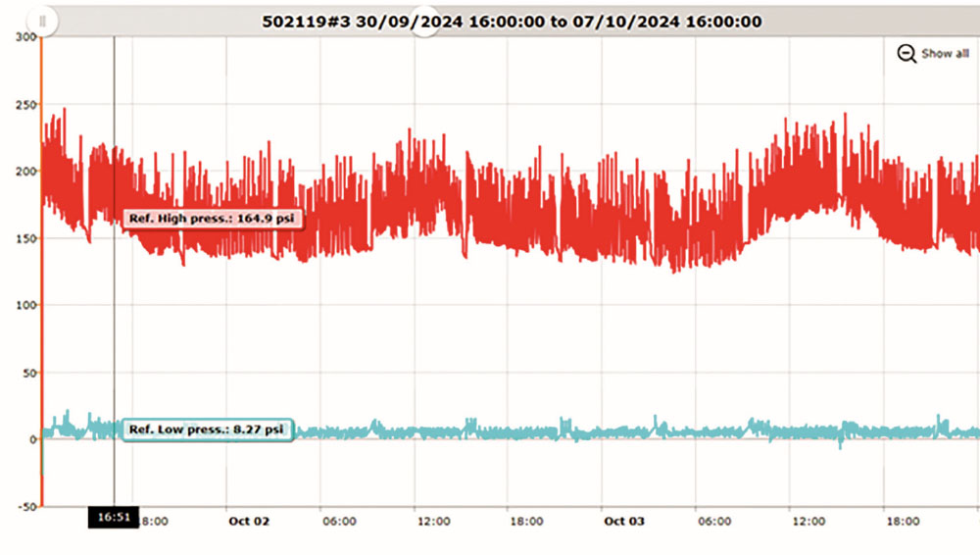Viewport: 980px width, 555px height.
Task: Select the Ref. High press. 164.9 psi tooltip
Action: pyautogui.click(x=213, y=220)
